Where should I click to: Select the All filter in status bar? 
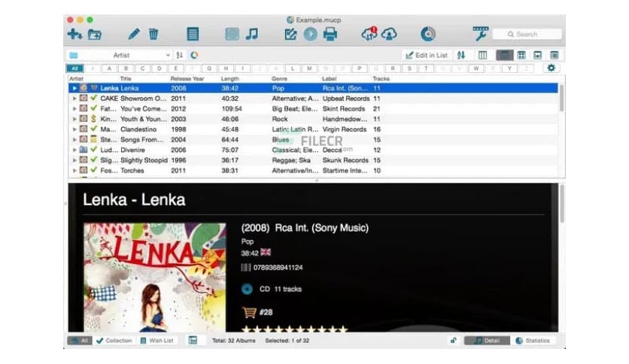click(80, 341)
